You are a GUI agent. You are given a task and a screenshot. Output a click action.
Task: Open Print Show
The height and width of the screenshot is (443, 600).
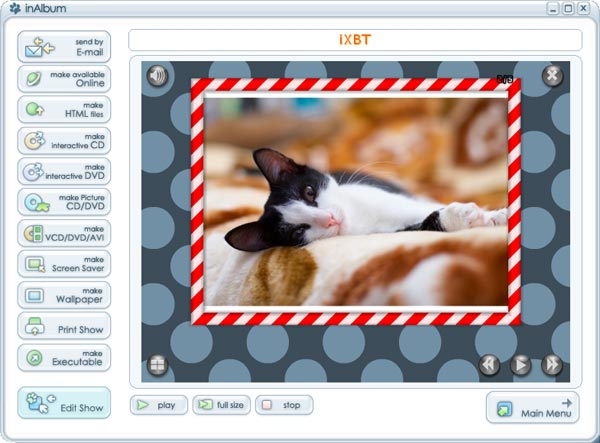[x=64, y=326]
